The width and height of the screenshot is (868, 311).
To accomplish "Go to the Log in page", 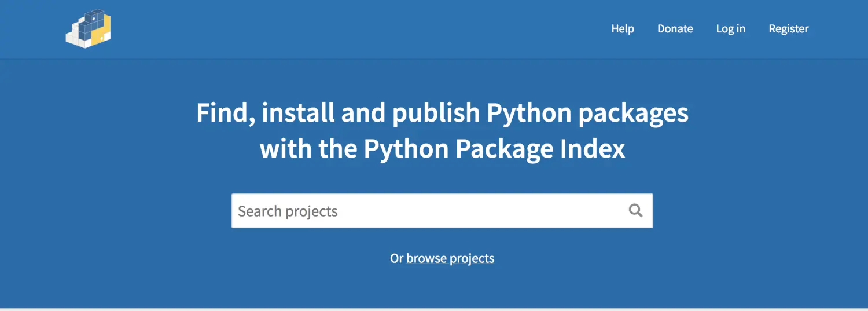I will (x=730, y=29).
